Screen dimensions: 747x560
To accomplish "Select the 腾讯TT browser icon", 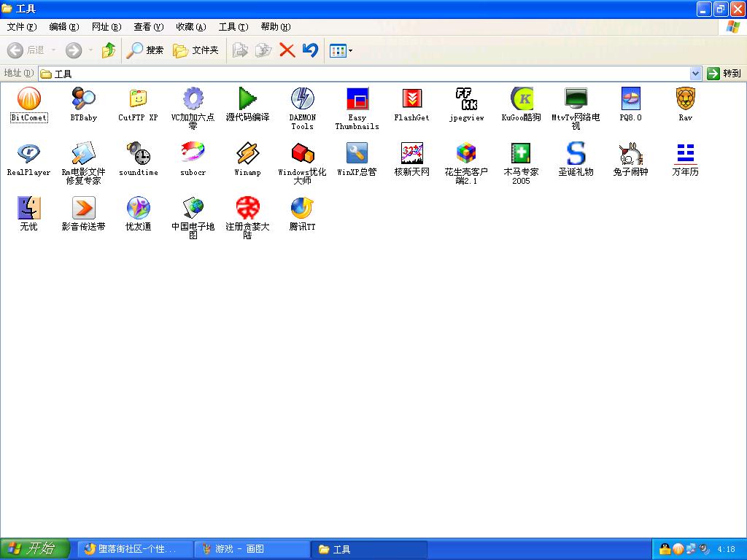I will (x=302, y=209).
